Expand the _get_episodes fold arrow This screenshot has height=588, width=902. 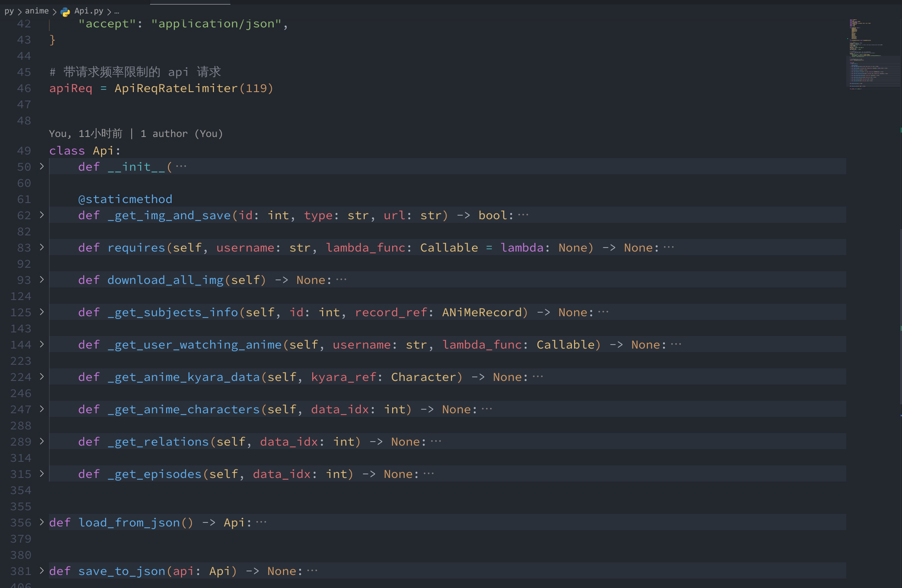pyautogui.click(x=42, y=474)
